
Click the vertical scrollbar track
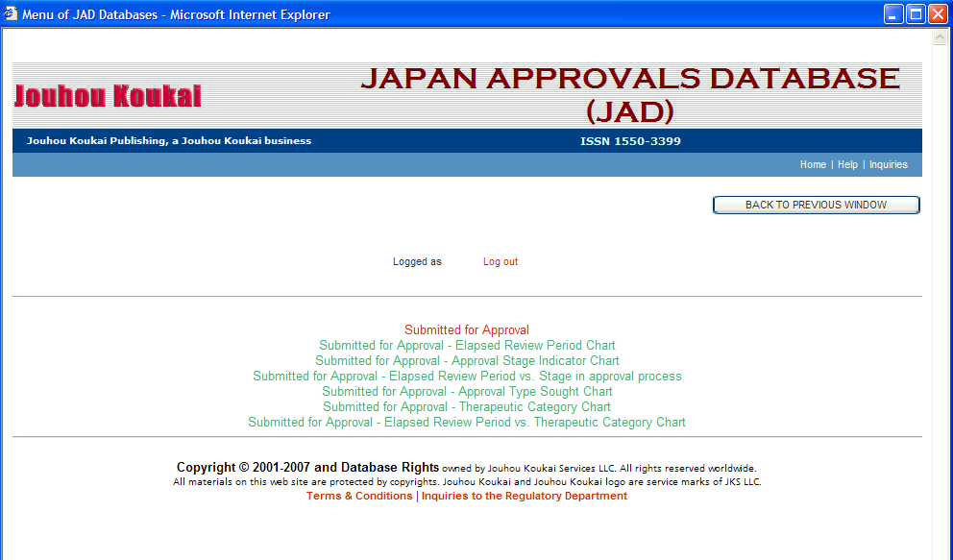(x=941, y=288)
